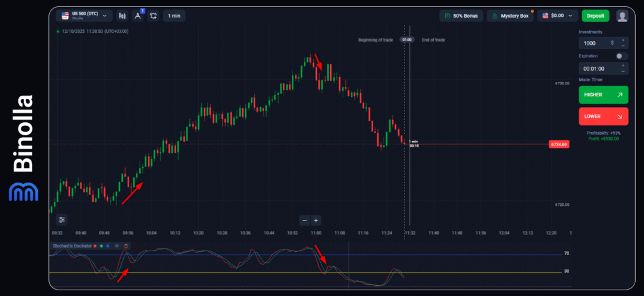
Task: Zoom out the chart with minus
Action: 304,220
